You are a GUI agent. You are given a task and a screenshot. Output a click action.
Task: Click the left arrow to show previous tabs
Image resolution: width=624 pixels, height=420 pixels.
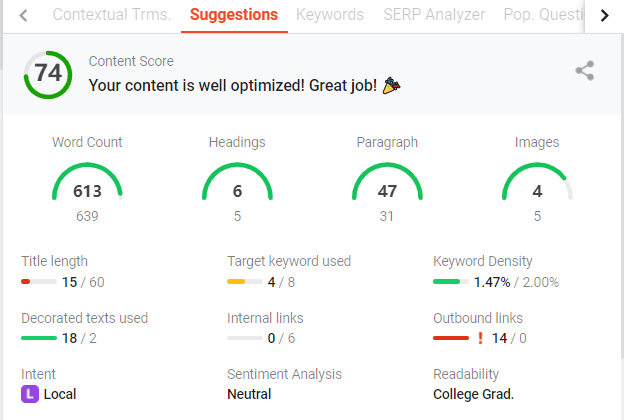pyautogui.click(x=23, y=16)
